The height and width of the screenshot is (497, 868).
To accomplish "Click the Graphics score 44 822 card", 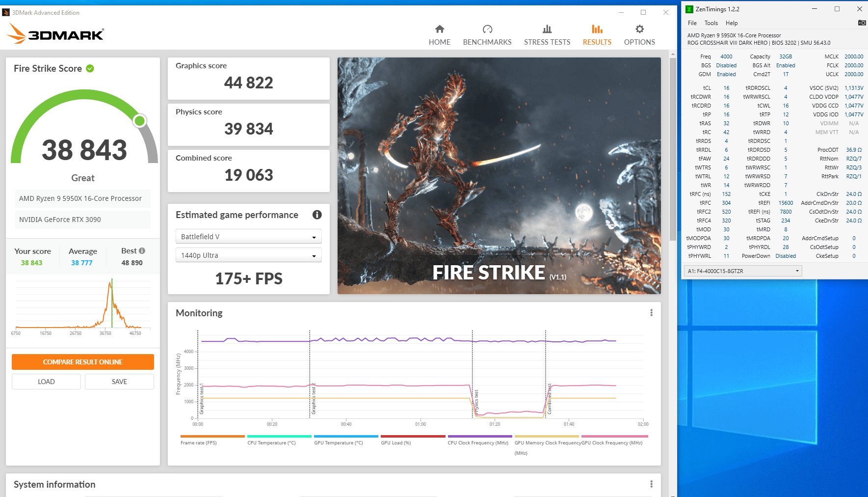I will [248, 79].
